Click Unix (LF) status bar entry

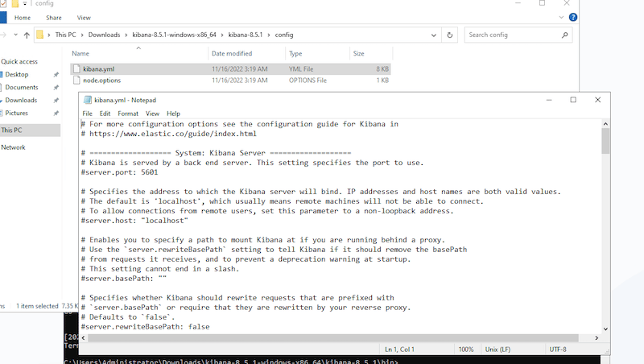pos(497,350)
